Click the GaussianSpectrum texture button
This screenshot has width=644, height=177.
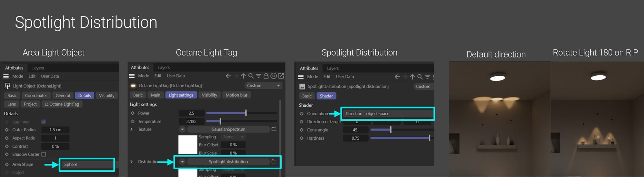pos(228,129)
